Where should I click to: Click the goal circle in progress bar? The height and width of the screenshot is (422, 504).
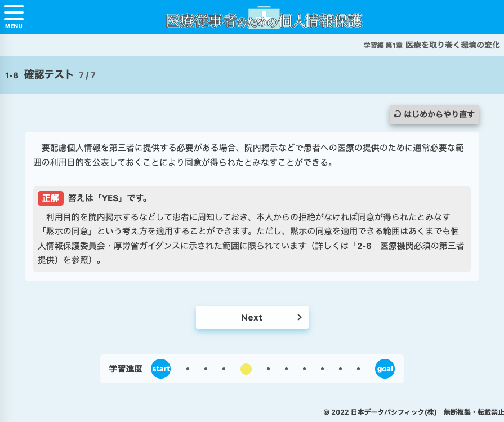point(385,368)
